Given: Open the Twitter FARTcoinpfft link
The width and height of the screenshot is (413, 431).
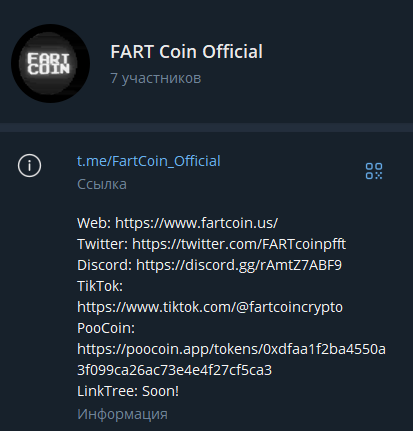Looking at the screenshot, I should [239, 244].
